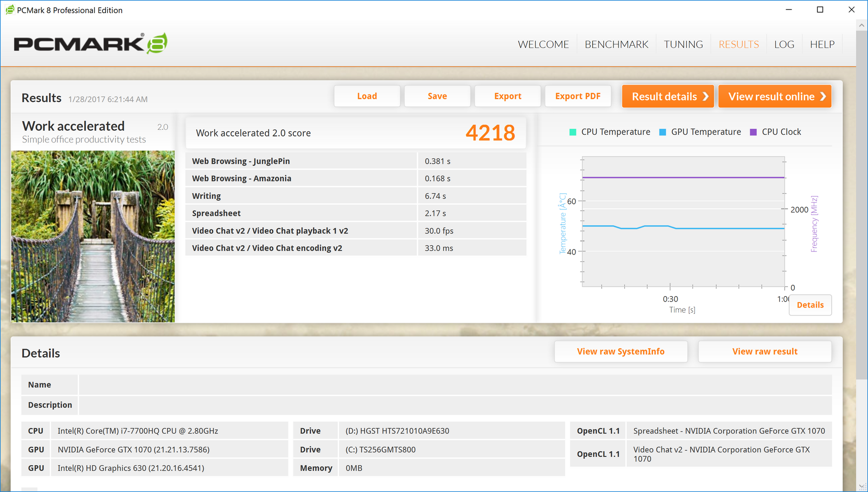
Task: Switch to the Benchmark tab
Action: point(616,44)
